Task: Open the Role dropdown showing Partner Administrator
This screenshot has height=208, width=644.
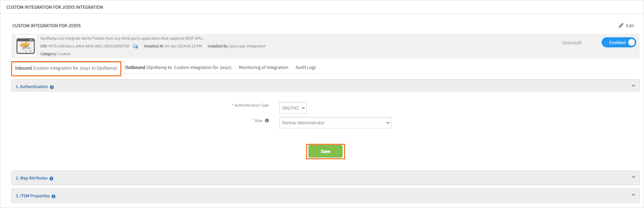Action: tap(335, 123)
